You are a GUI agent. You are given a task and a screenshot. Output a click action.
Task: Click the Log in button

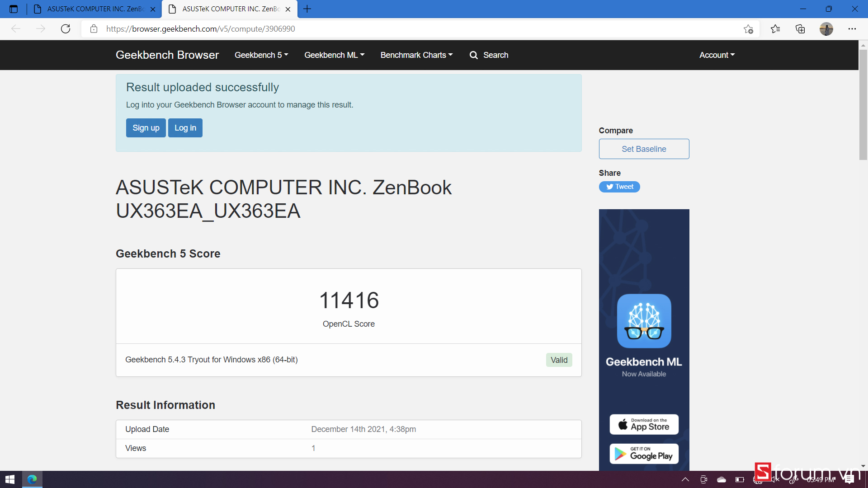[x=185, y=128]
